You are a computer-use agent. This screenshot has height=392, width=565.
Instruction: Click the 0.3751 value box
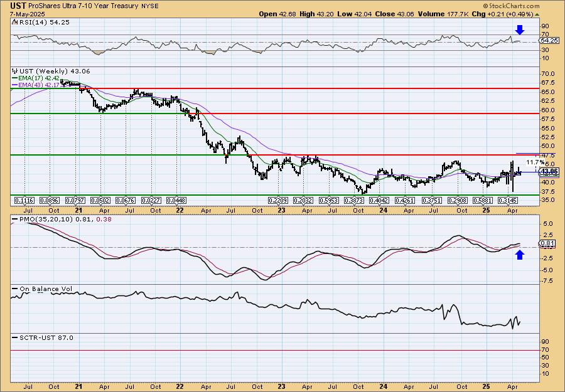tap(432, 200)
